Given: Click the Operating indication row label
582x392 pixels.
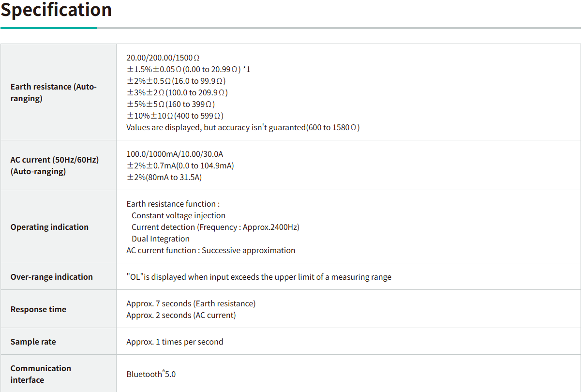Looking at the screenshot, I should [49, 227].
